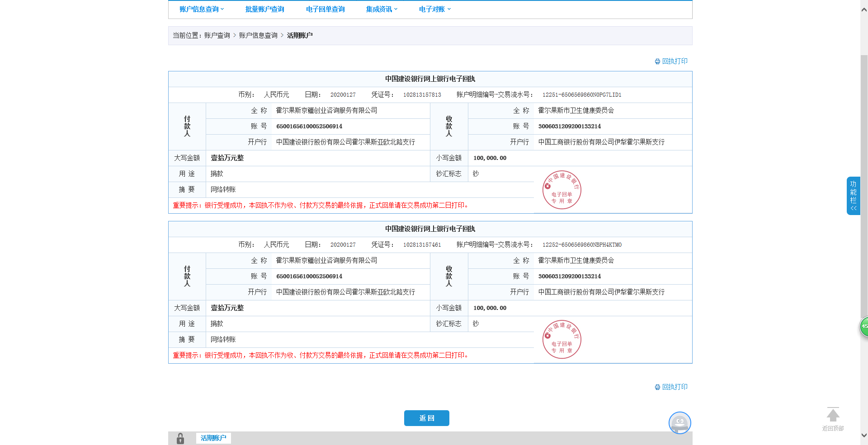Select date 20200127 in first receipt

pos(343,95)
